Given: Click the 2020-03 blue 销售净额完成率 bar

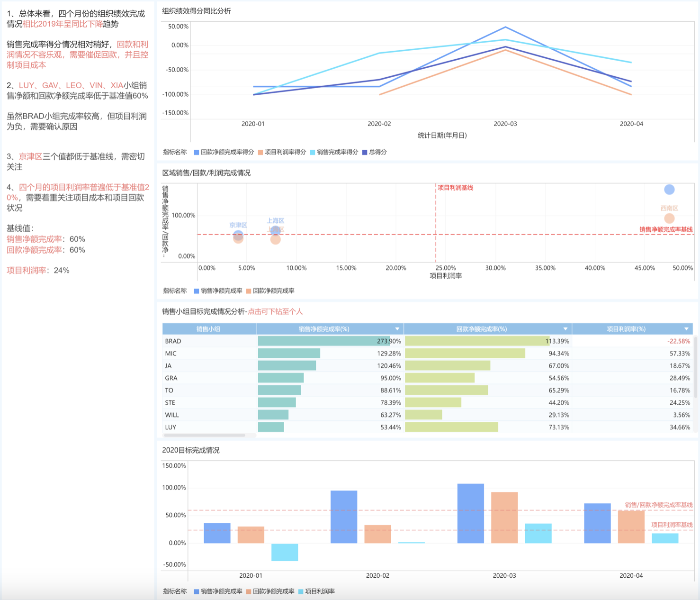Looking at the screenshot, I should coord(471,513).
